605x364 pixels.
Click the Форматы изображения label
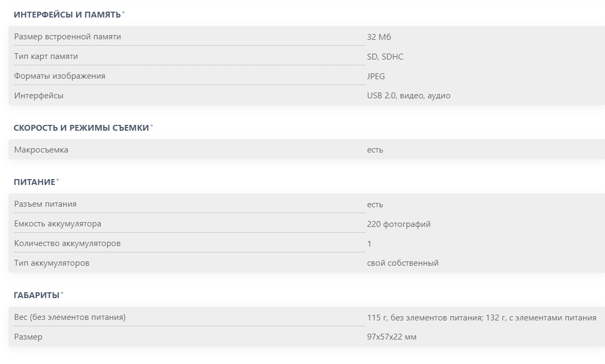[60, 76]
